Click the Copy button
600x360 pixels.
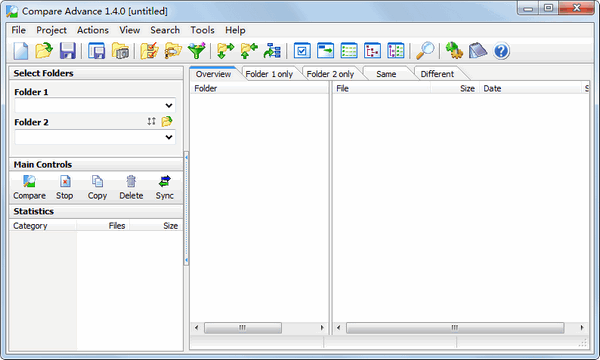(x=97, y=187)
